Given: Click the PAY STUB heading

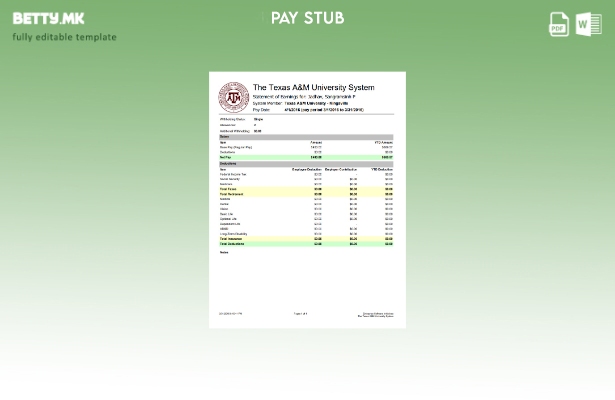Looking at the screenshot, I should (307, 18).
